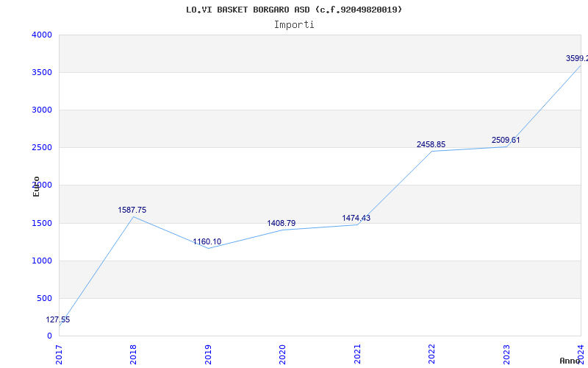This screenshot has height=368, width=588.
Task: Click the y-axis value 3500
Action: 42,72
